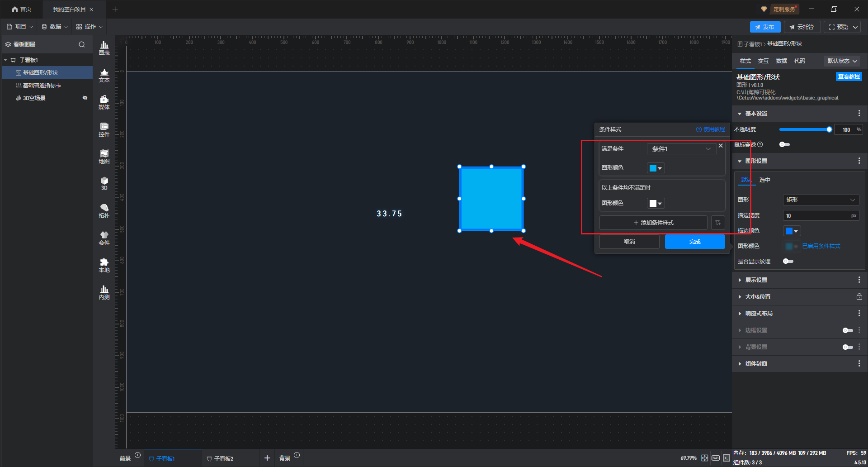Select the 文本 text components icon
Viewport: 868px width, 467px height.
104,75
